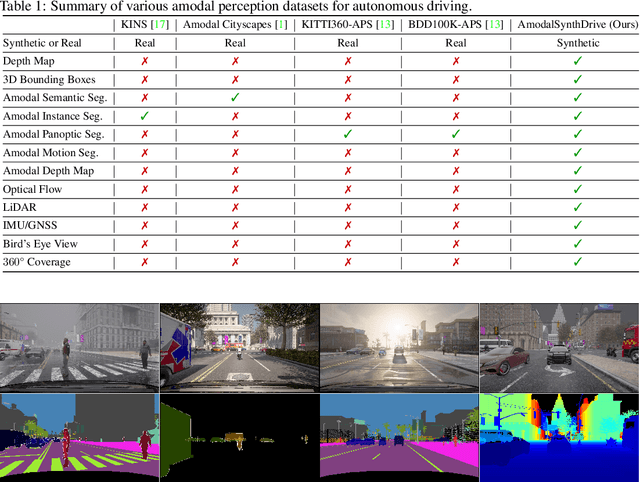640x482 pixels.
Task: Select the green check for Amodal Panoptic Seg. under BDD100K-APS
Action: (x=455, y=134)
